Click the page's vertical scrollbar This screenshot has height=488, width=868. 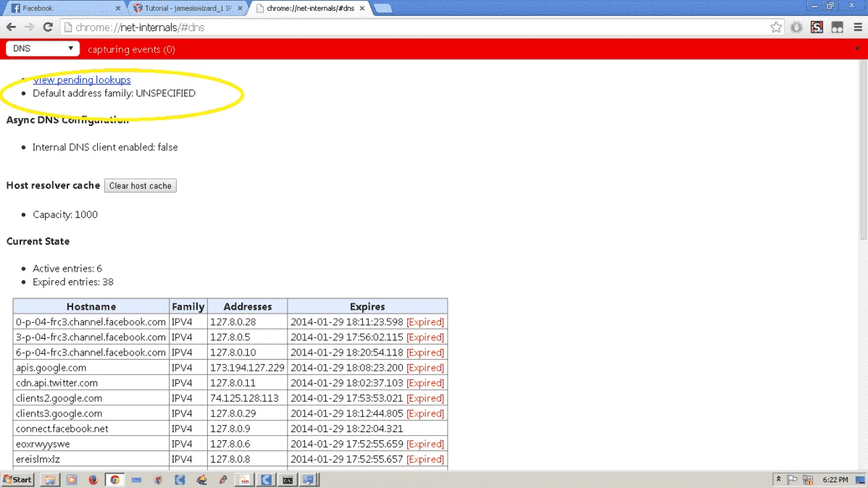[x=863, y=151]
